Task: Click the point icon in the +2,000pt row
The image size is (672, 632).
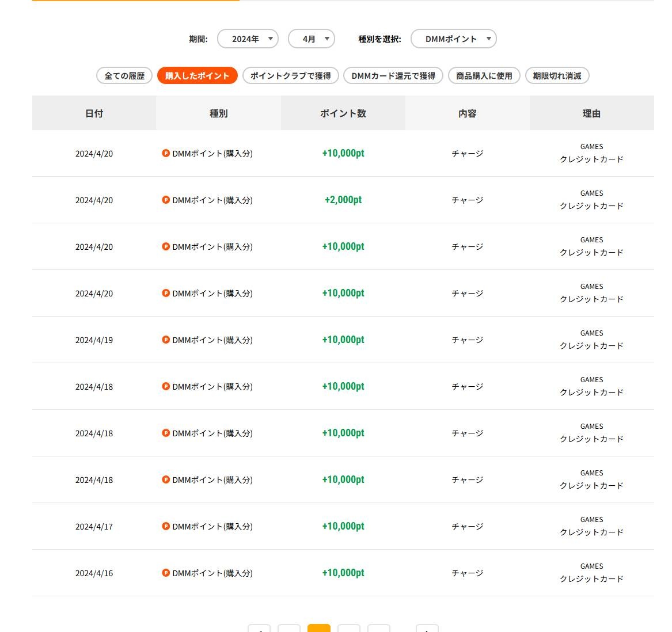Action: [x=166, y=200]
